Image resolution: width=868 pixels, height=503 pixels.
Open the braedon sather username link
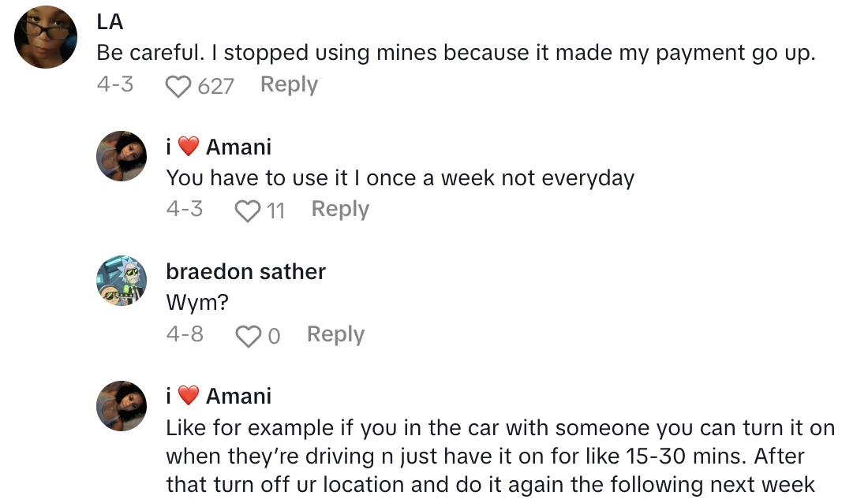[245, 272]
